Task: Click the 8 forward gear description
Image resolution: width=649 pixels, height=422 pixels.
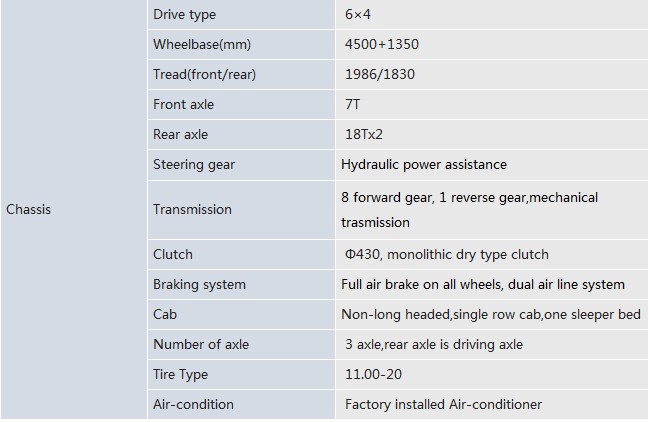Action: 469,210
